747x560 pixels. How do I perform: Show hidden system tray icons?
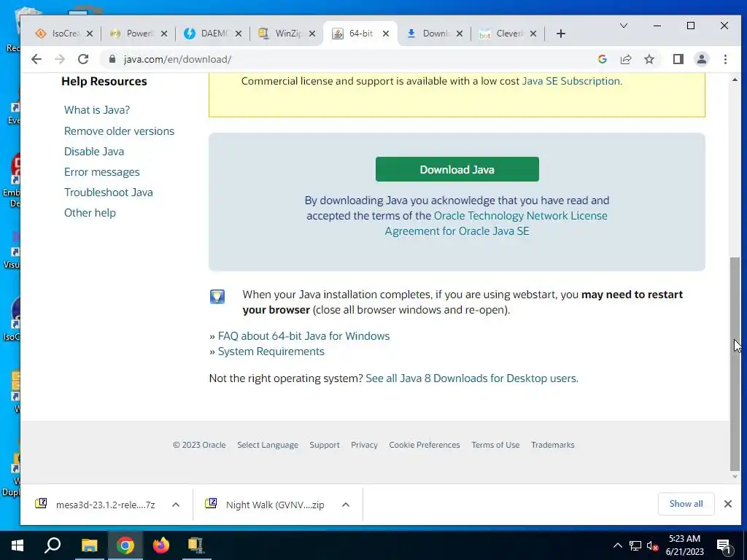tap(617, 545)
